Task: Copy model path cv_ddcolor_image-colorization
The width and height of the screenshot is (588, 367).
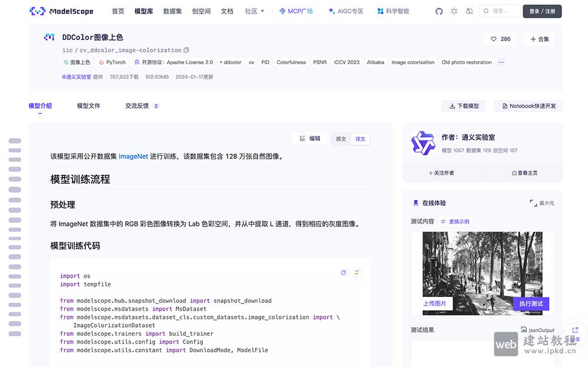Action: (186, 50)
